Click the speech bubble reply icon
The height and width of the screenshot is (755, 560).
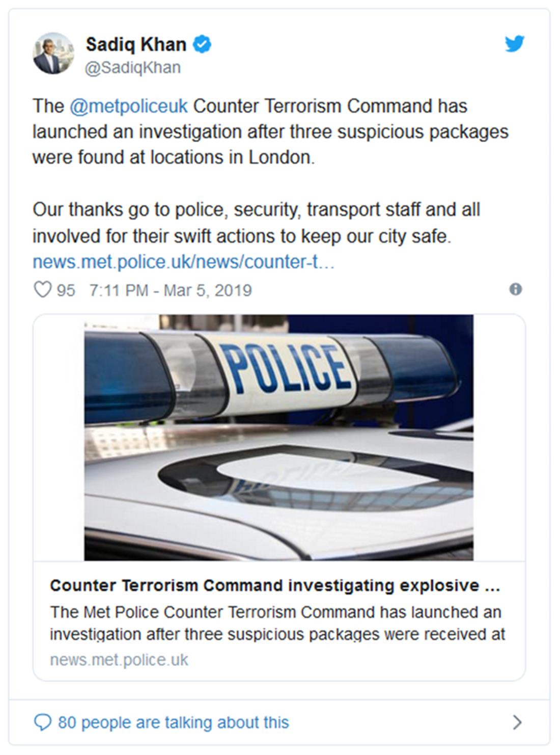coord(42,722)
